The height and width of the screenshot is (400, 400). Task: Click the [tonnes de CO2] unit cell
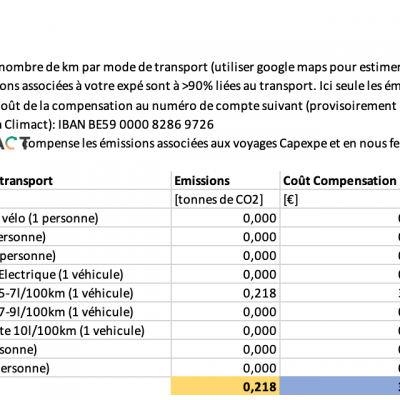(x=226, y=199)
